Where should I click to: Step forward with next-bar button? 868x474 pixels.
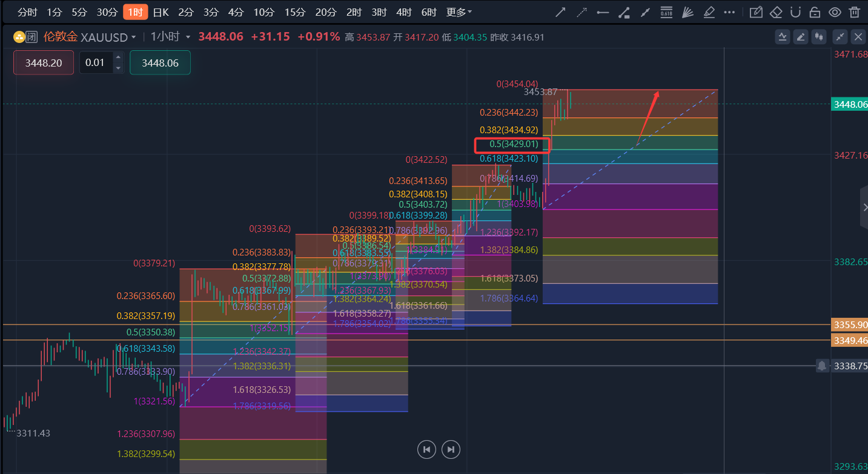(x=451, y=449)
